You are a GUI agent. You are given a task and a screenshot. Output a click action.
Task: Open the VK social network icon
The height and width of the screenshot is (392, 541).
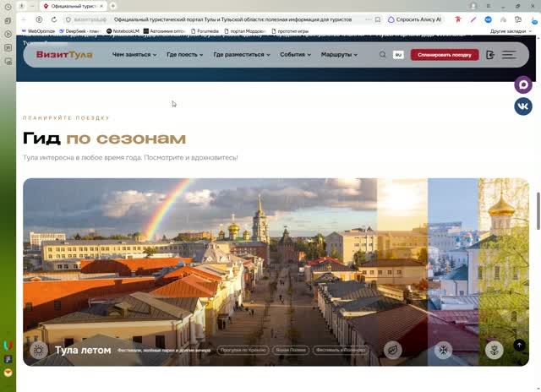point(523,106)
